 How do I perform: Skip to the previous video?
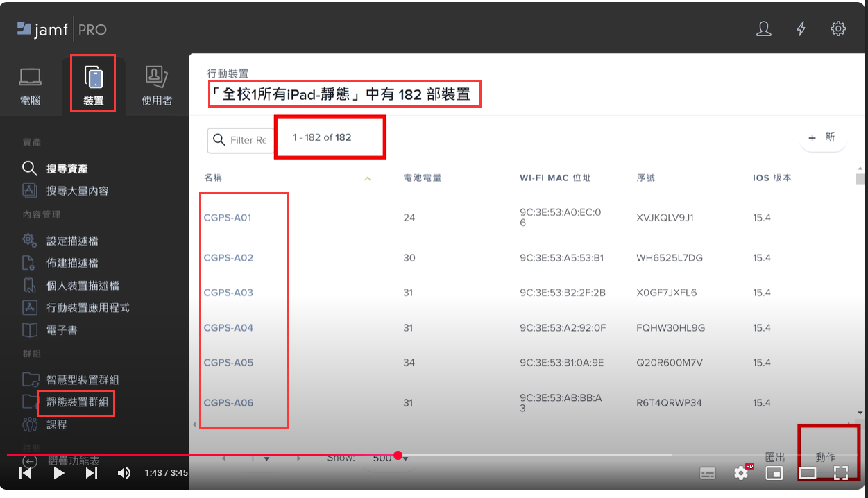click(25, 473)
